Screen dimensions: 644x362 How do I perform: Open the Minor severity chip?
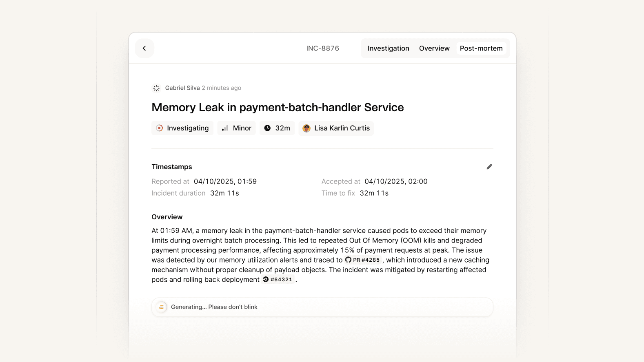(237, 128)
